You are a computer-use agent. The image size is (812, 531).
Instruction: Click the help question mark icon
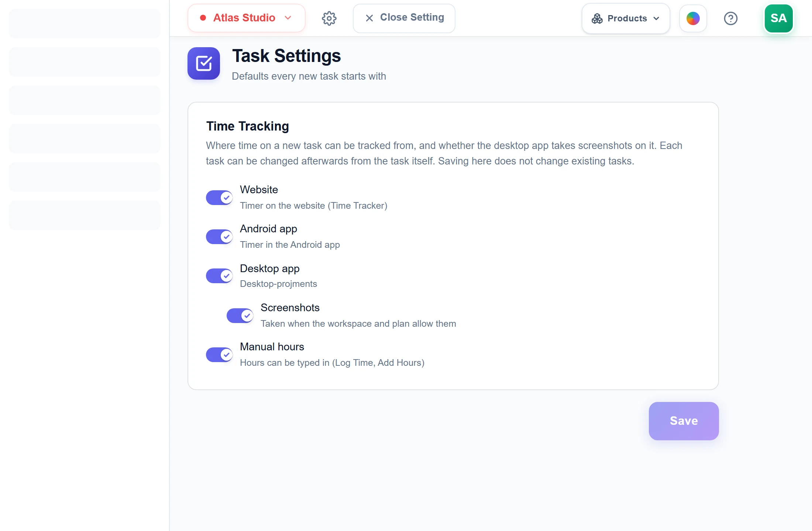(730, 18)
